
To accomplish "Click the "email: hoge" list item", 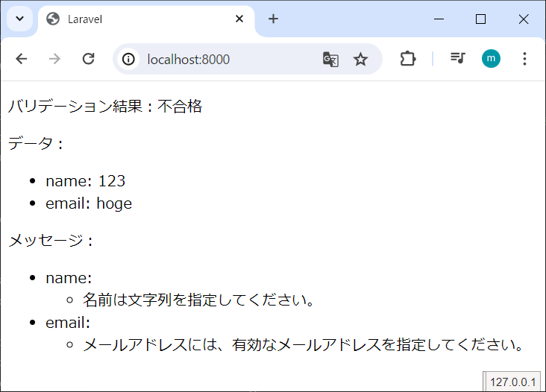I will coord(89,203).
